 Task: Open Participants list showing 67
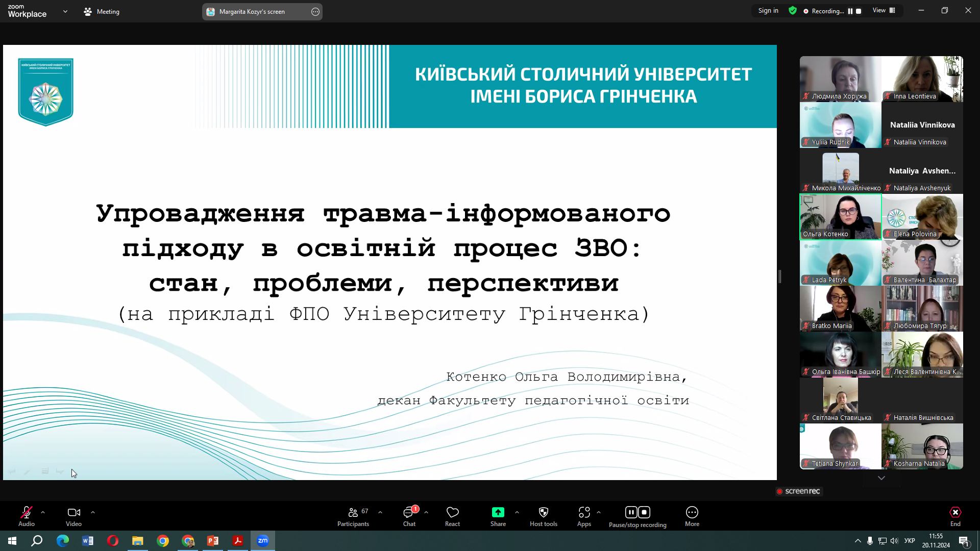point(353,513)
